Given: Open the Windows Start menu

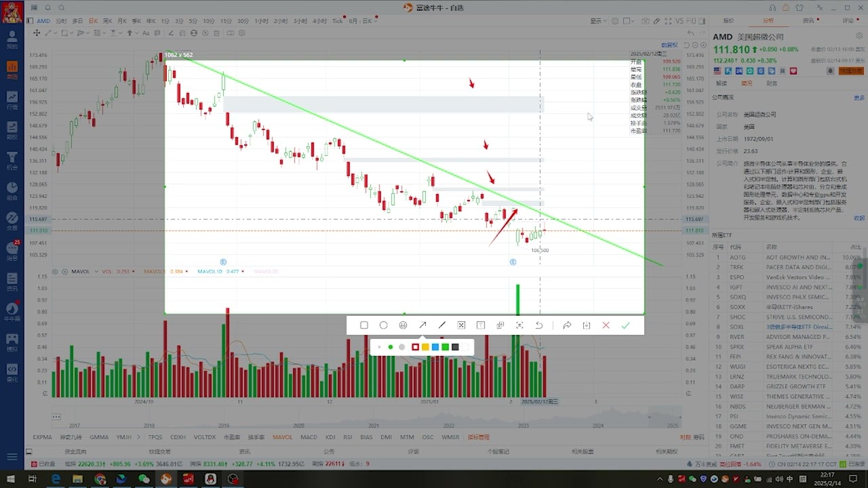Looking at the screenshot, I should (11, 479).
